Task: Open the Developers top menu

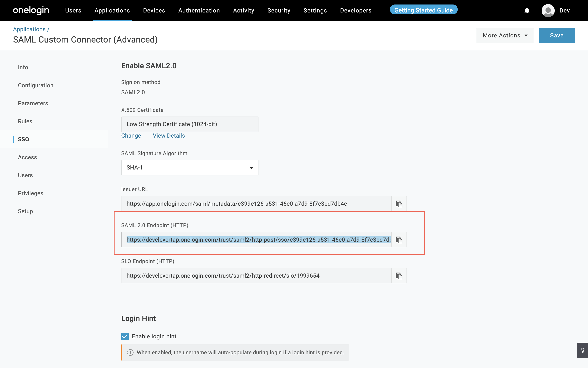Action: coord(356,10)
